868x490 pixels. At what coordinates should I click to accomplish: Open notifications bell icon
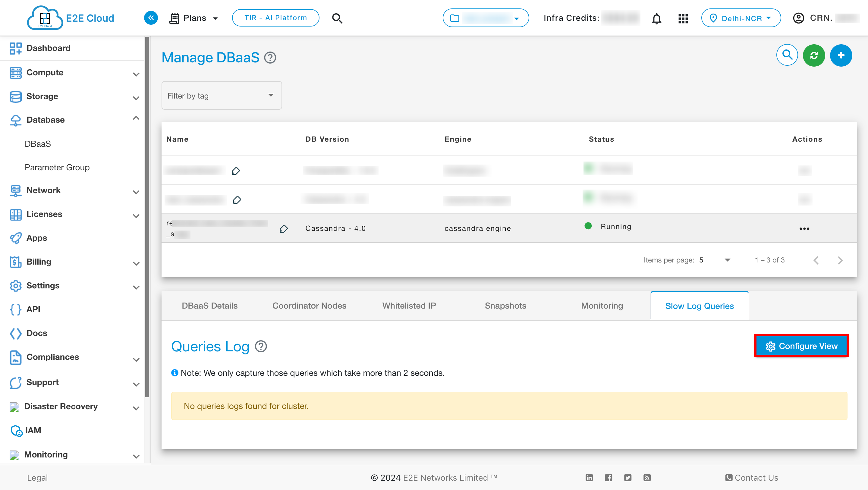click(656, 18)
